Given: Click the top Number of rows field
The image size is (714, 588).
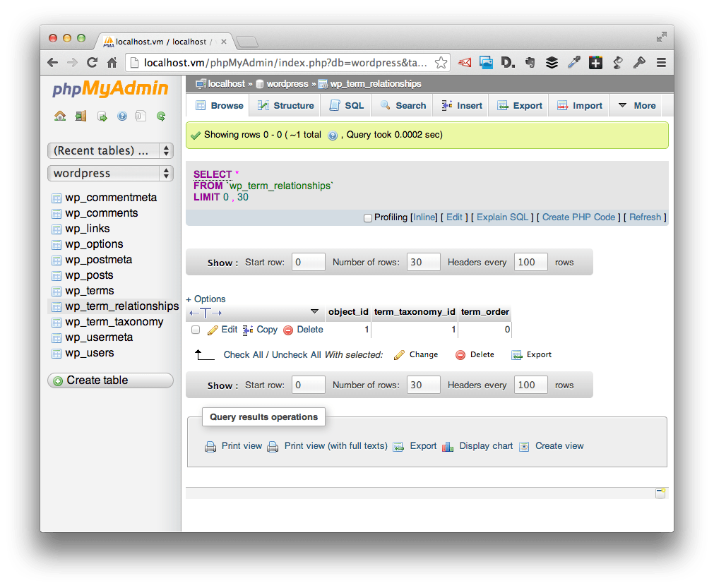Looking at the screenshot, I should (423, 262).
